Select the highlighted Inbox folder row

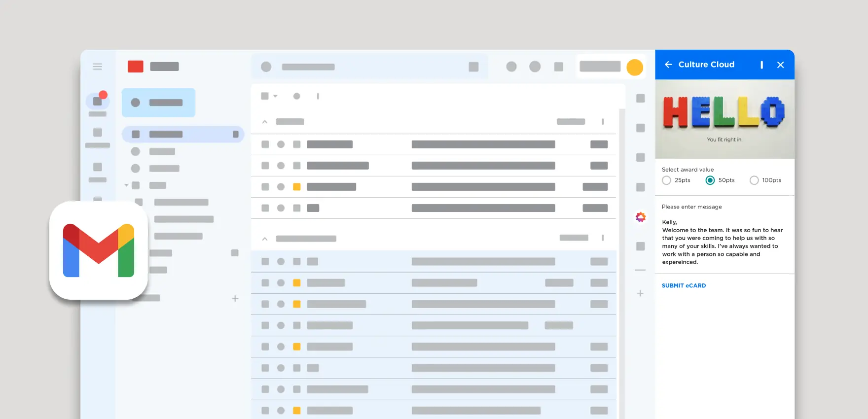(x=183, y=134)
